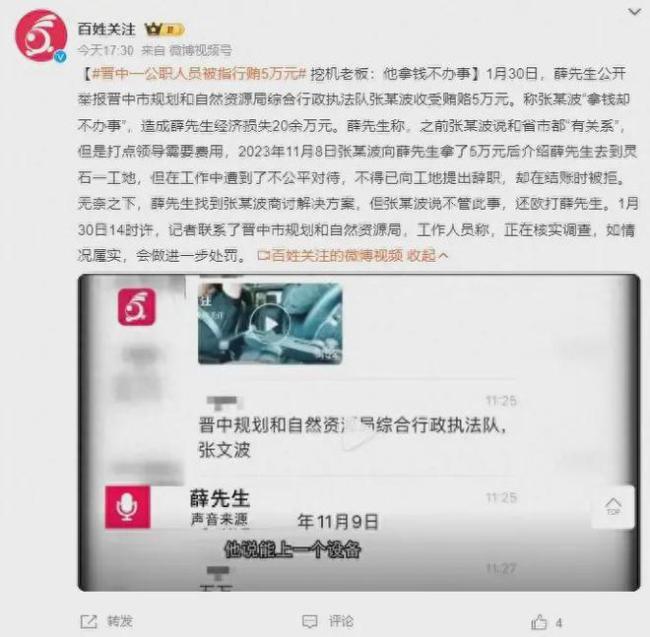Click the 转发 repost share icon
Viewport: 650px width, 637px height.
tap(89, 622)
